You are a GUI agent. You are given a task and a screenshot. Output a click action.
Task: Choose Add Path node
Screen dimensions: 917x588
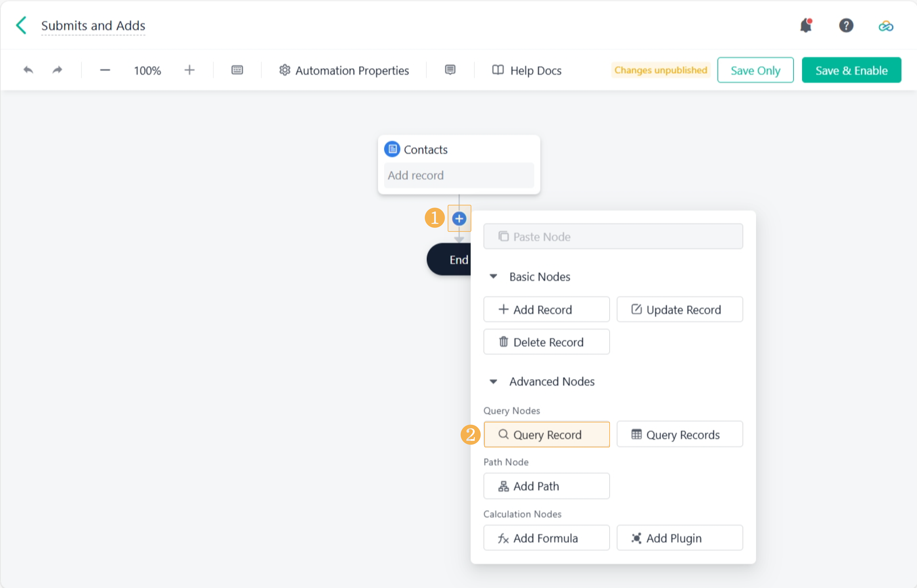pos(547,486)
